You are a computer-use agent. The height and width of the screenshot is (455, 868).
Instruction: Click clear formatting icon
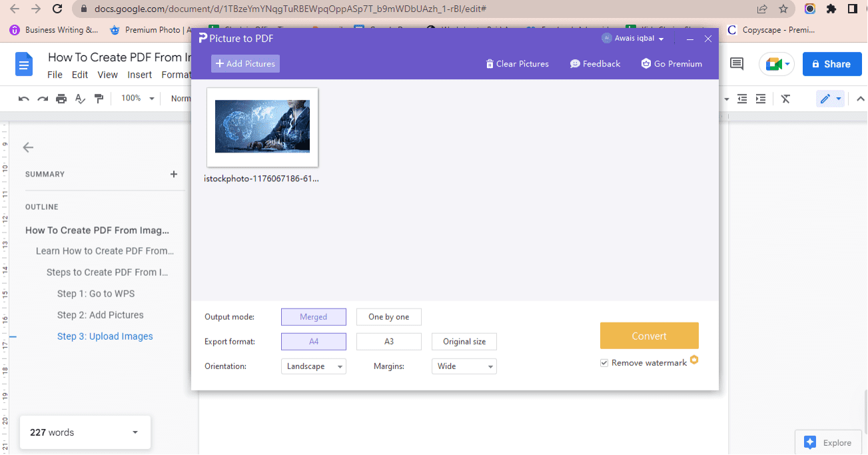[x=785, y=99]
